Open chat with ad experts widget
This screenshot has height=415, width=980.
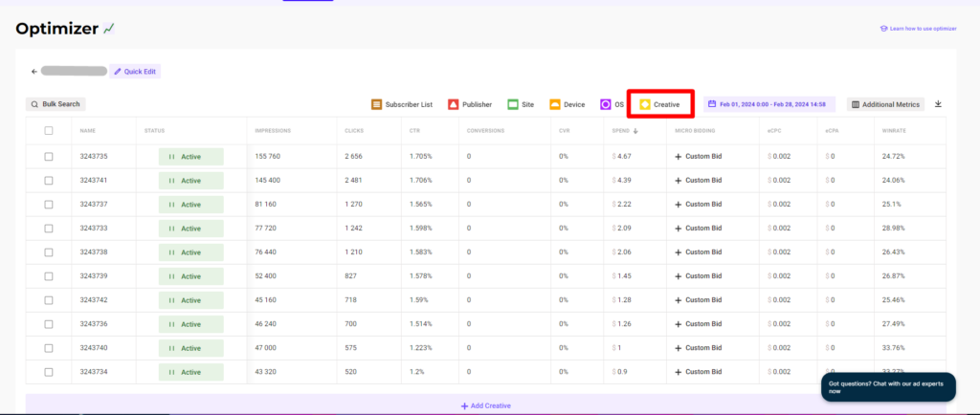(888, 387)
